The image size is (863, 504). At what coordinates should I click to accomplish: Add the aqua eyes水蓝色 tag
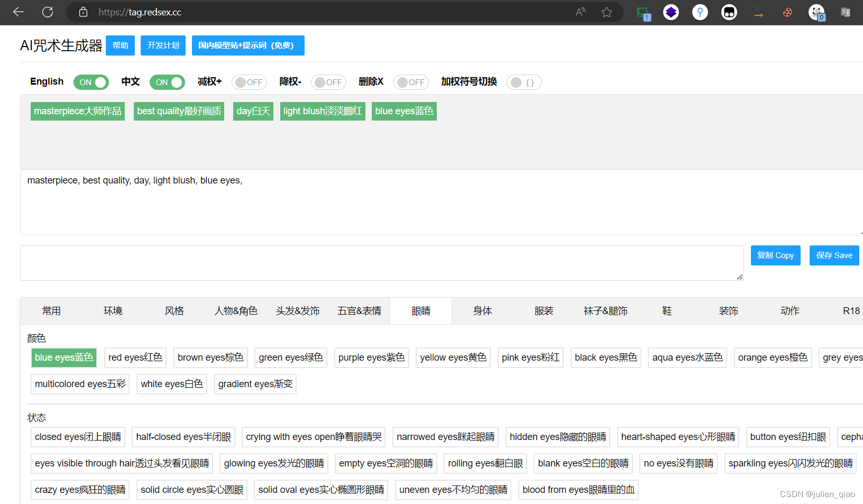tap(687, 358)
